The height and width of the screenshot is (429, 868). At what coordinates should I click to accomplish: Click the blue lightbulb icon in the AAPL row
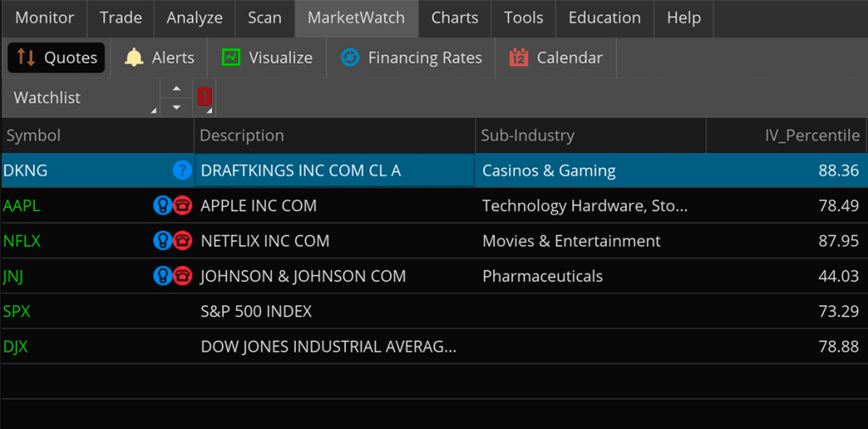[x=162, y=206]
